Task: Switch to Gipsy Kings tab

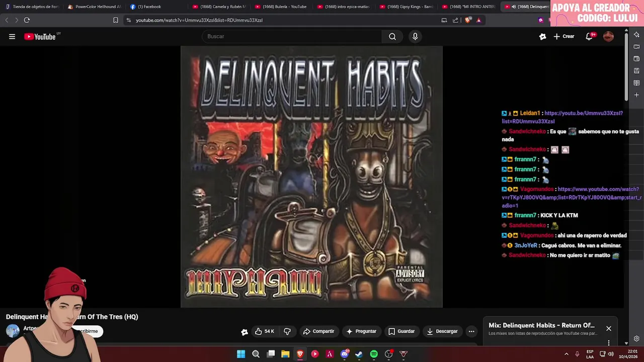Action: click(x=406, y=7)
